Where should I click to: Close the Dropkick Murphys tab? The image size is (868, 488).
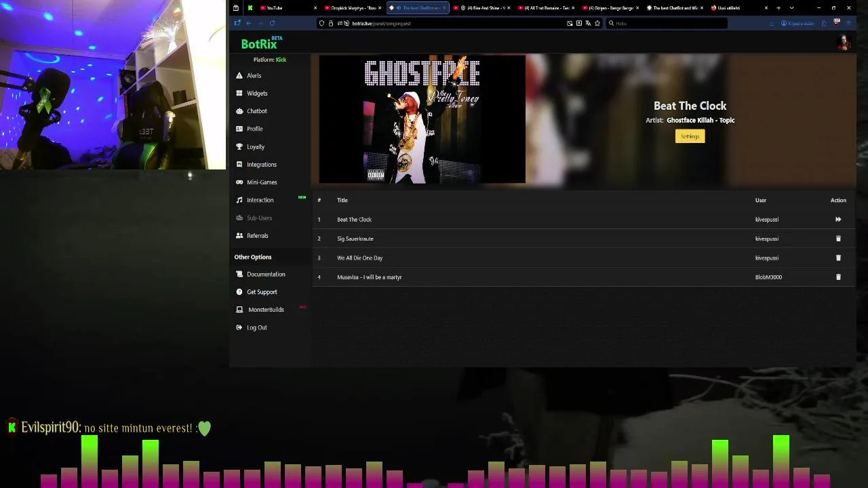click(x=380, y=8)
